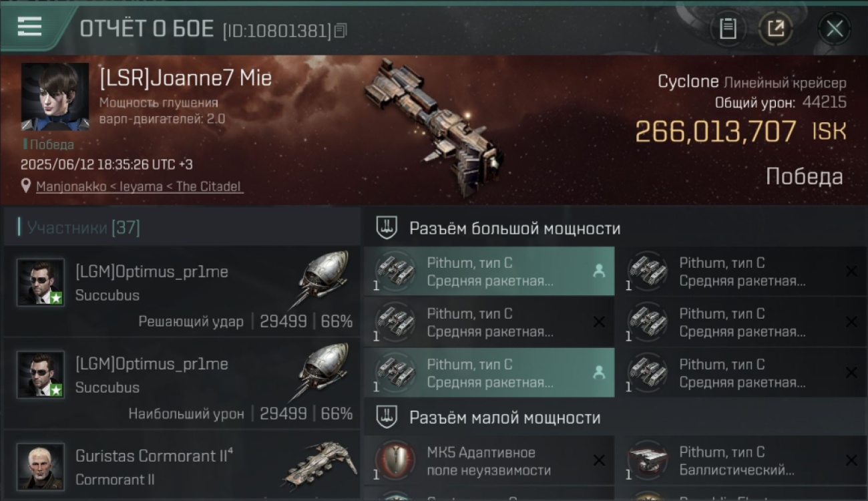Screen dimensions: 868x501
Task: Open Manjonakko < Ieyama < The Citadel link
Action: (x=140, y=186)
